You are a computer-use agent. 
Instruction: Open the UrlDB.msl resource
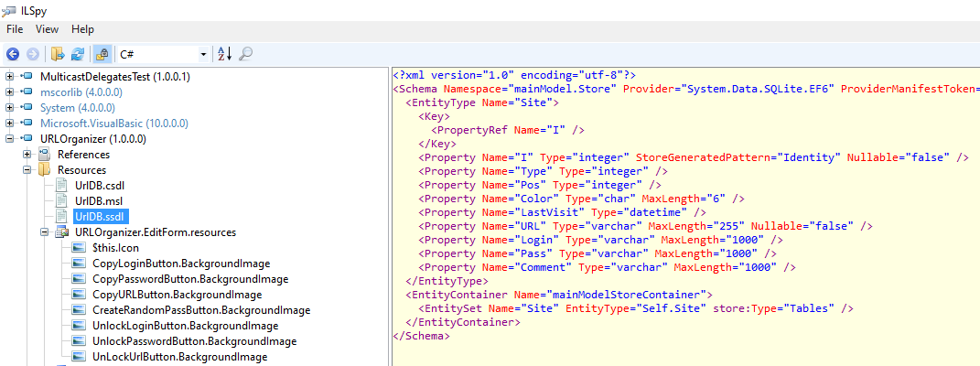pos(99,201)
